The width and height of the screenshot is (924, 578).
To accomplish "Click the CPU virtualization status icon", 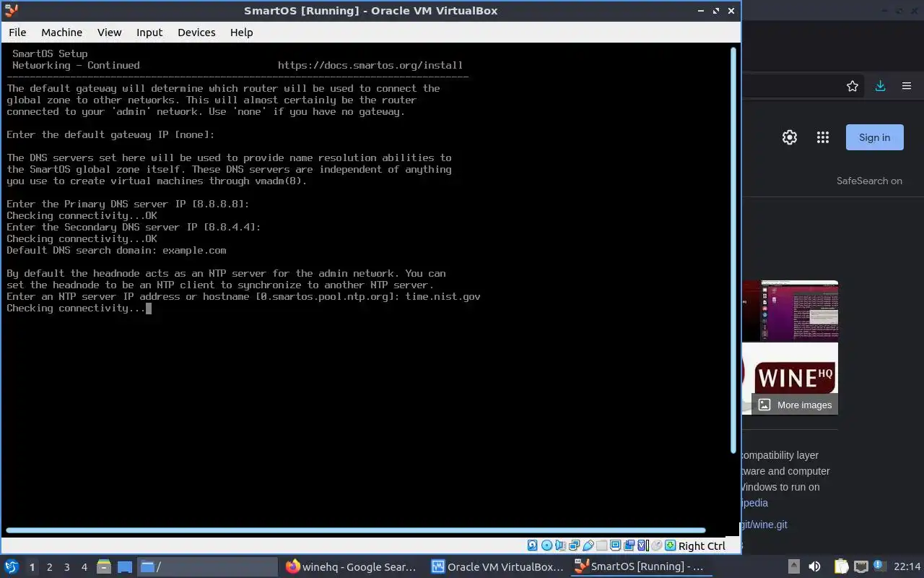I will [643, 545].
